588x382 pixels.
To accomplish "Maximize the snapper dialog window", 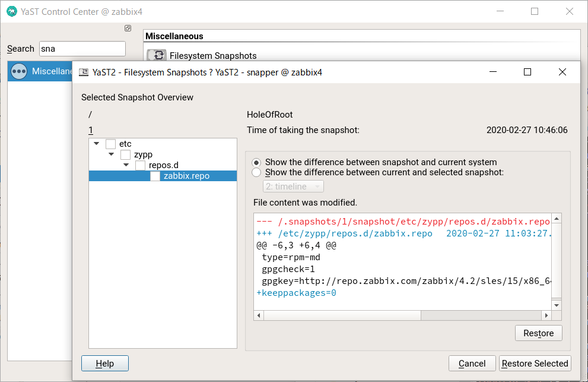I will [527, 72].
